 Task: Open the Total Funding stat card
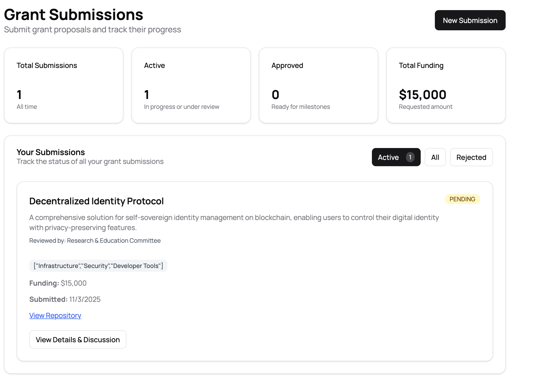pos(446,86)
